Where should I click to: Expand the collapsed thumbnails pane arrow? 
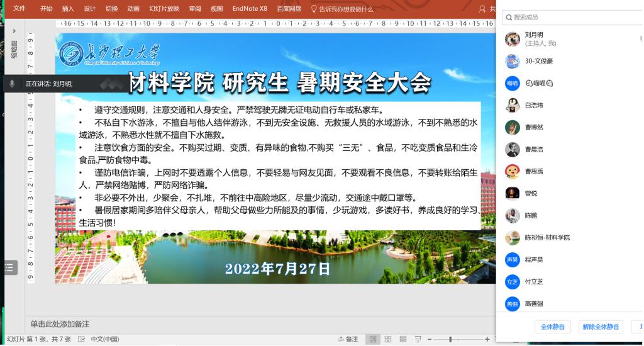pos(14,31)
